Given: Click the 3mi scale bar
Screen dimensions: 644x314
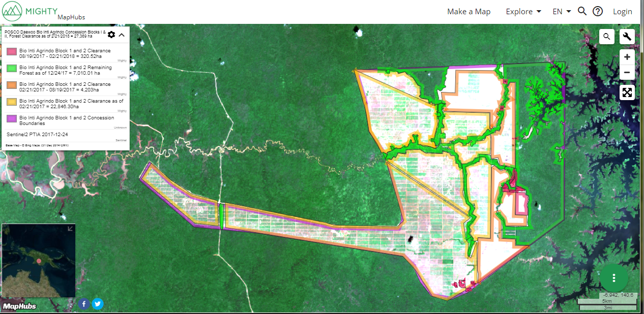Looking at the screenshot, I should pos(607,307).
